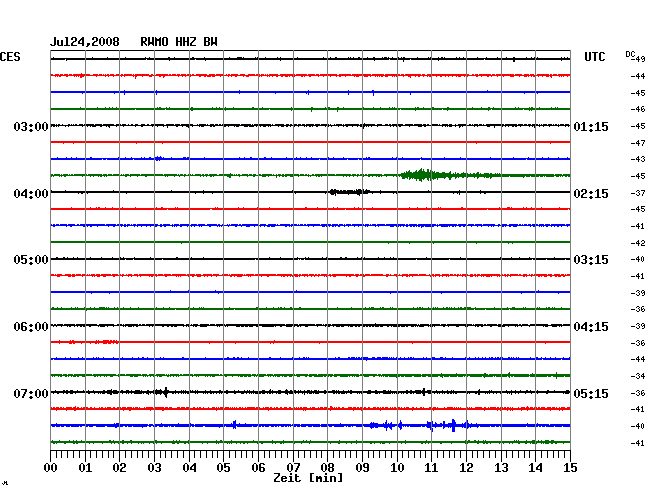Click minute 15 on the time axis
650x494 pixels.
pyautogui.click(x=570, y=468)
